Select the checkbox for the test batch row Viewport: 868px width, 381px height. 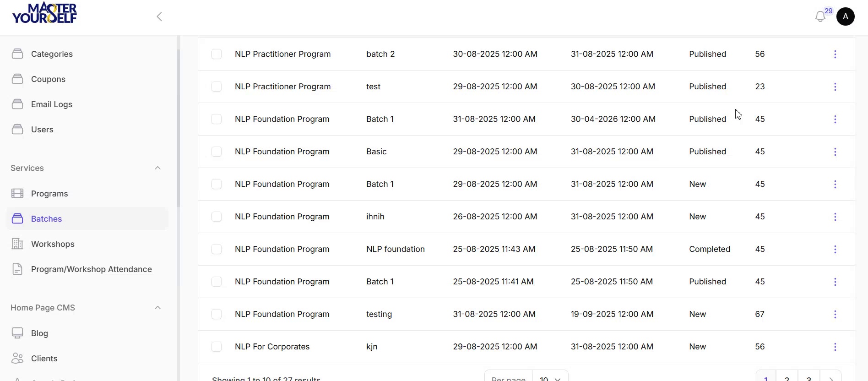(x=217, y=87)
